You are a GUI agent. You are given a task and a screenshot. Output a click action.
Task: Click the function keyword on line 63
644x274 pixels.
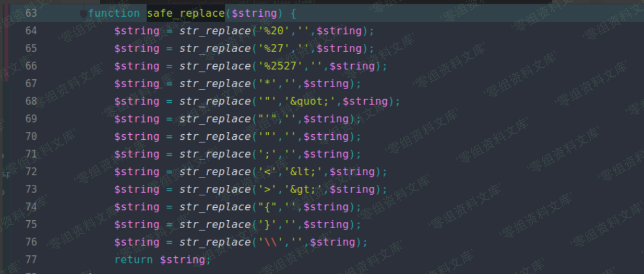click(x=114, y=13)
